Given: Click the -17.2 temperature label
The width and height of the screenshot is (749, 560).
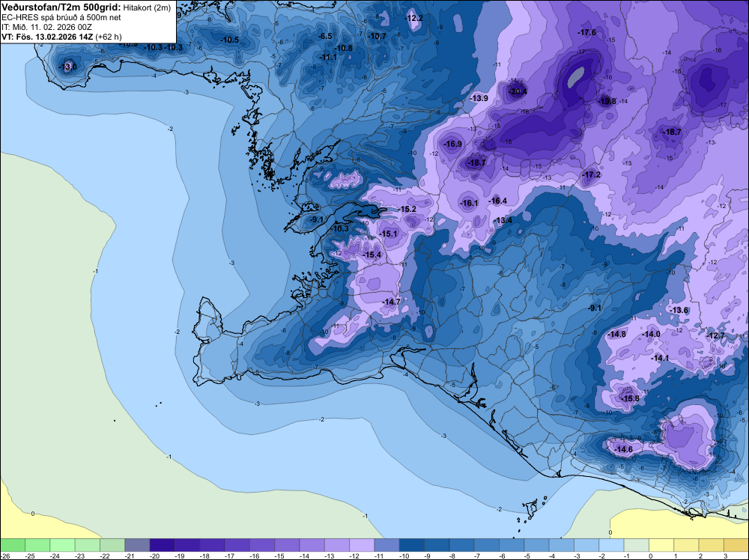Looking at the screenshot, I should click(x=592, y=174).
